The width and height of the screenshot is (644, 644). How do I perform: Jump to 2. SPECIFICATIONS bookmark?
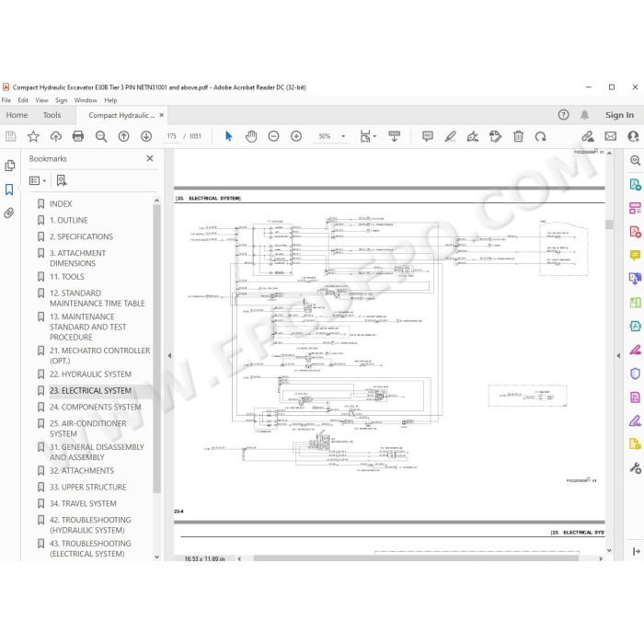(81, 236)
